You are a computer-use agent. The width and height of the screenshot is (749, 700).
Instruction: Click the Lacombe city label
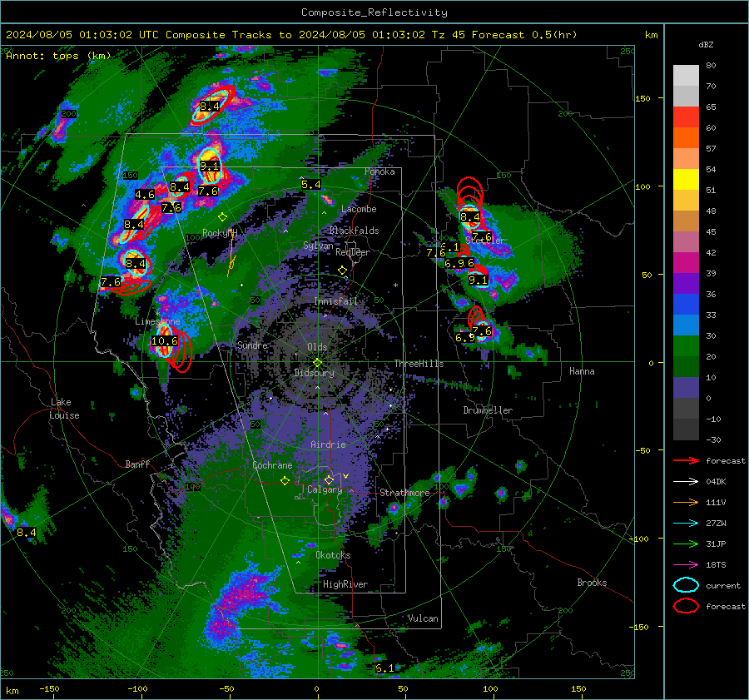[x=359, y=209]
